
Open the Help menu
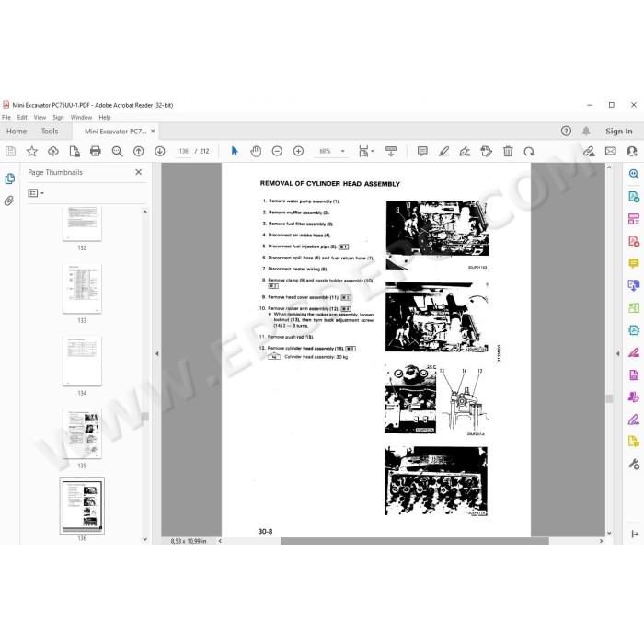click(x=105, y=117)
